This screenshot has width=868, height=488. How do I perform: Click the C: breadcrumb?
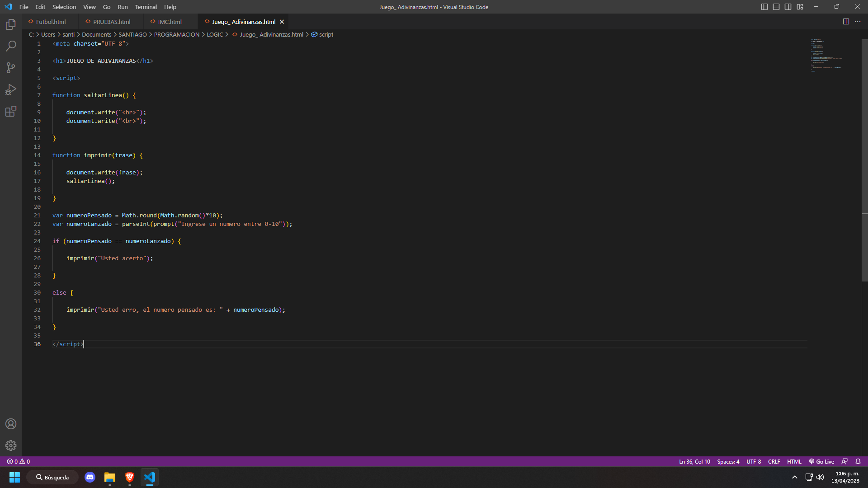tap(31, 34)
